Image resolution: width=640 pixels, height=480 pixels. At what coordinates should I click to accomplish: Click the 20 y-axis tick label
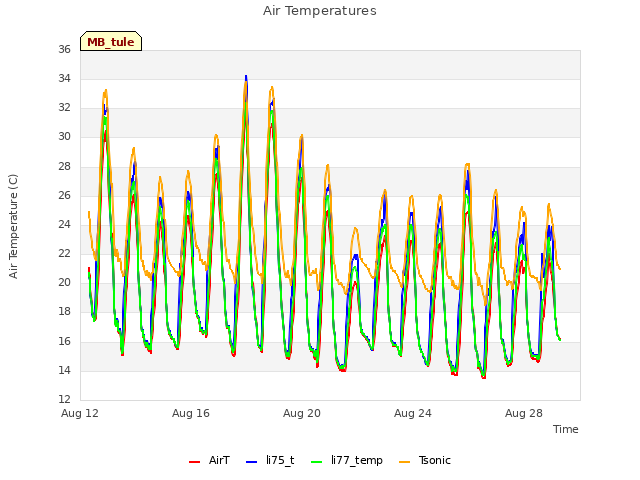point(64,282)
